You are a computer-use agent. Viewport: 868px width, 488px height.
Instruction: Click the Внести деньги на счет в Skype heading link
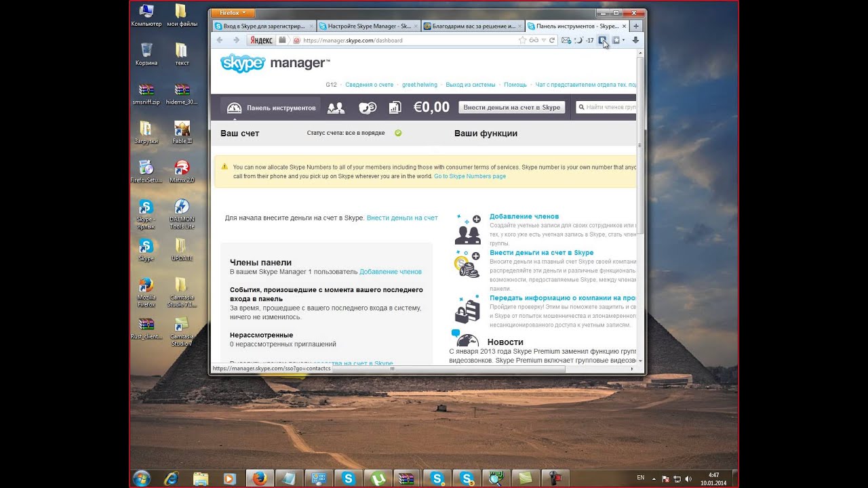tap(541, 253)
